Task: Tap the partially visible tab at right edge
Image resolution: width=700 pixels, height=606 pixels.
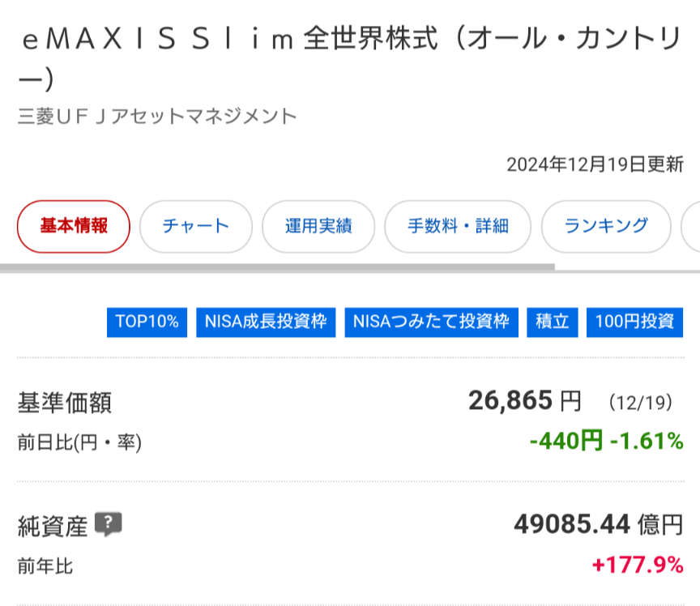Action: coord(690,227)
